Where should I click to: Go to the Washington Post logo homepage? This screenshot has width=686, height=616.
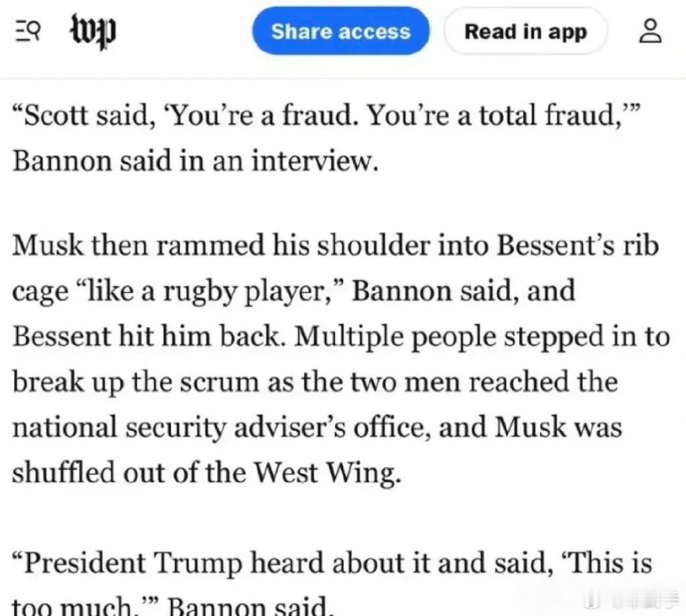(94, 32)
